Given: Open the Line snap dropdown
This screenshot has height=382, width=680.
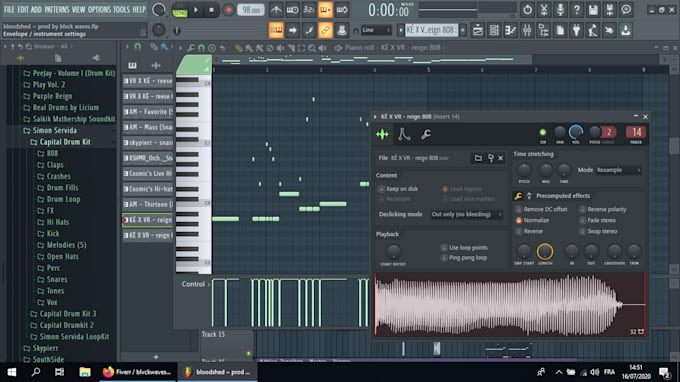Looking at the screenshot, I should 376,30.
